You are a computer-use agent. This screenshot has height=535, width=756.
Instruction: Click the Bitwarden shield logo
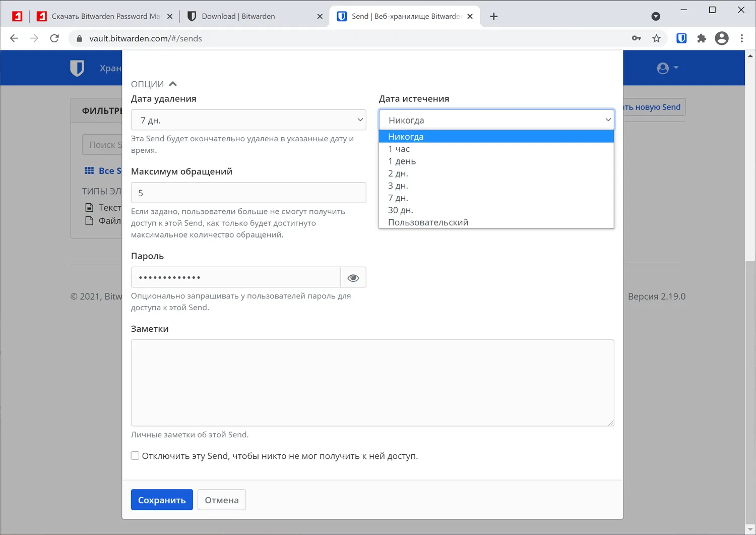pos(77,68)
